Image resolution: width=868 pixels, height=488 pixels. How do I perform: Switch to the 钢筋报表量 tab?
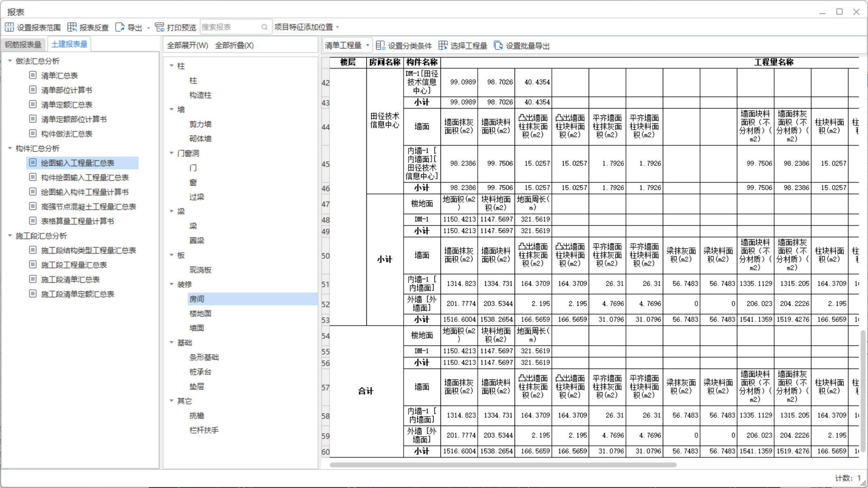click(x=23, y=45)
